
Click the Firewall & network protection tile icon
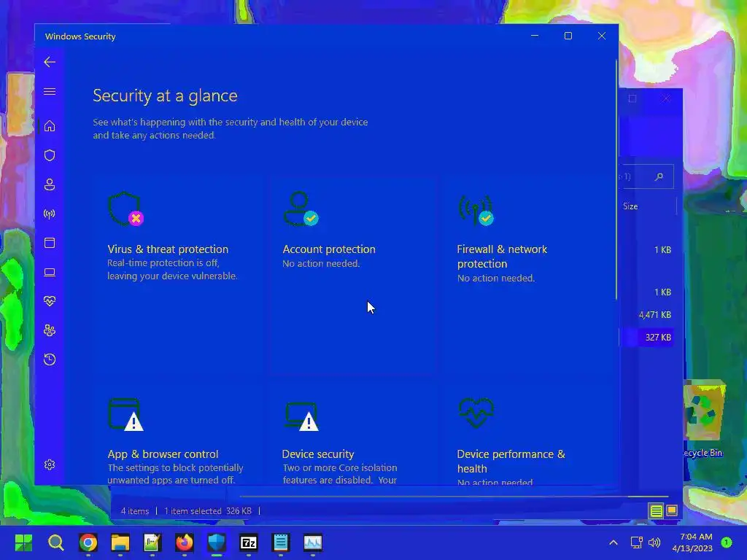pos(476,210)
